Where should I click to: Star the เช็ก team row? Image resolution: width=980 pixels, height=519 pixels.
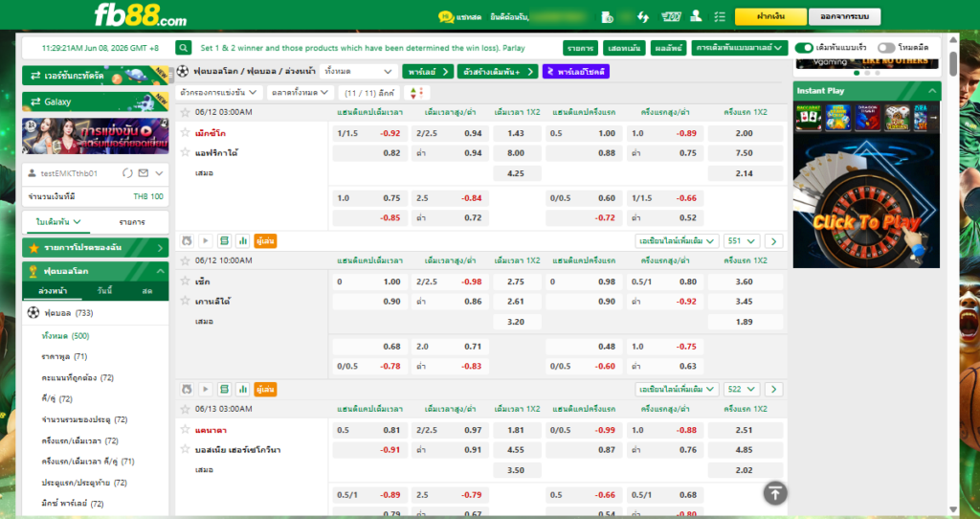185,281
